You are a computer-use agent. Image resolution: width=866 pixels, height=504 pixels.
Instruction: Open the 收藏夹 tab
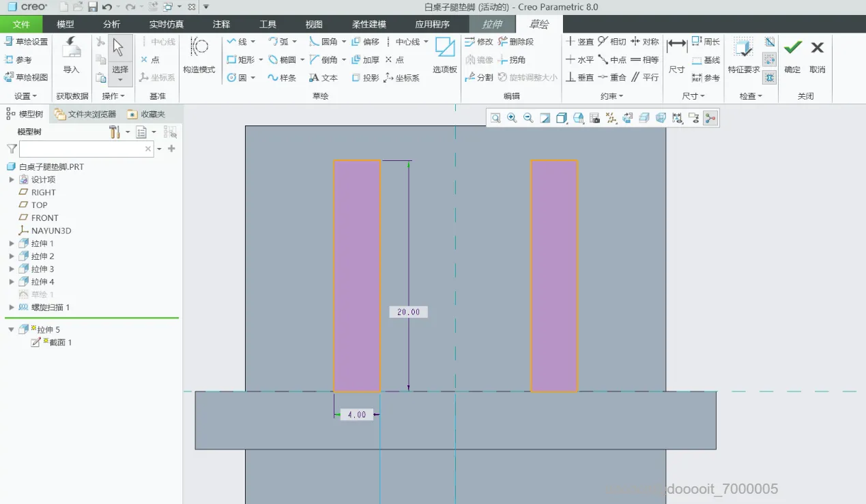click(x=147, y=114)
